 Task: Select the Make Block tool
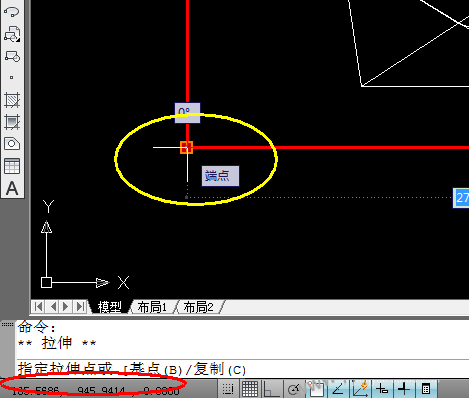(x=12, y=56)
